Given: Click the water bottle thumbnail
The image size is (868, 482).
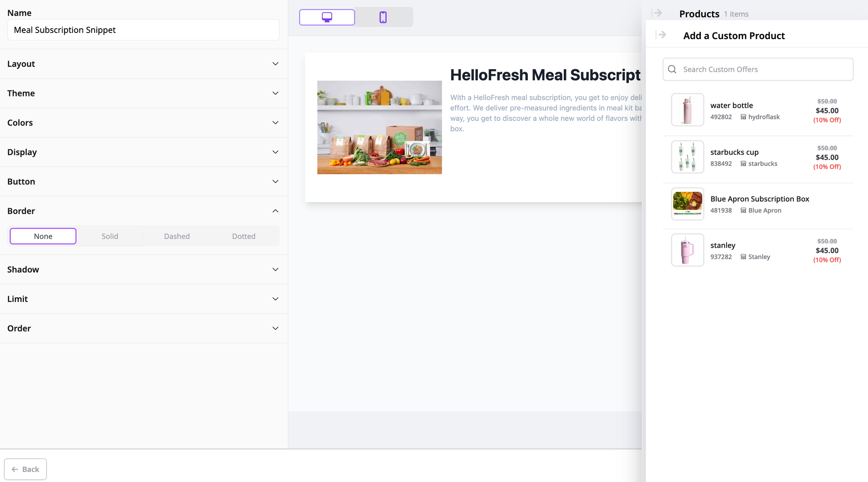Looking at the screenshot, I should coord(687,110).
